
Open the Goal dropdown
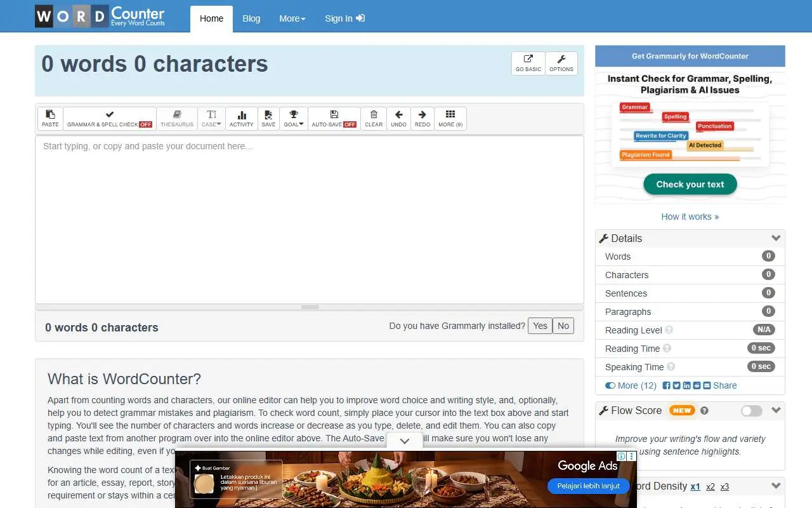pos(293,119)
